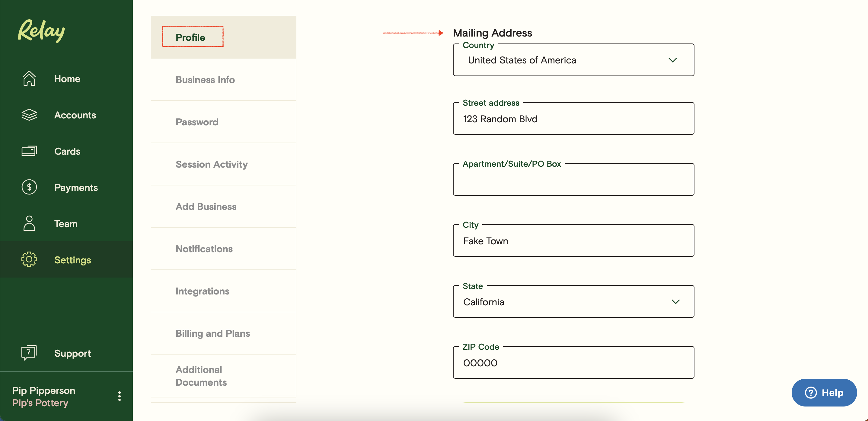Image resolution: width=868 pixels, height=421 pixels.
Task: Click the Settings gear icon
Action: [x=29, y=259]
